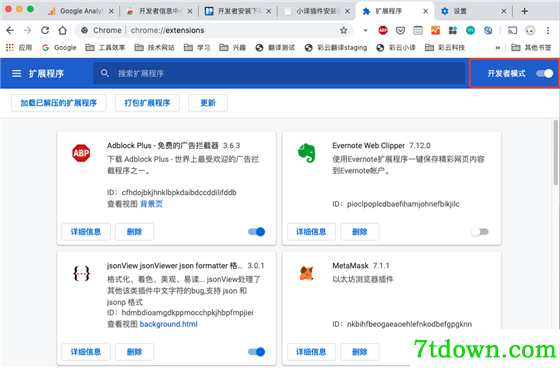Open the extensions hamburger sidebar menu
Image resolution: width=560 pixels, height=368 pixels.
16,74
